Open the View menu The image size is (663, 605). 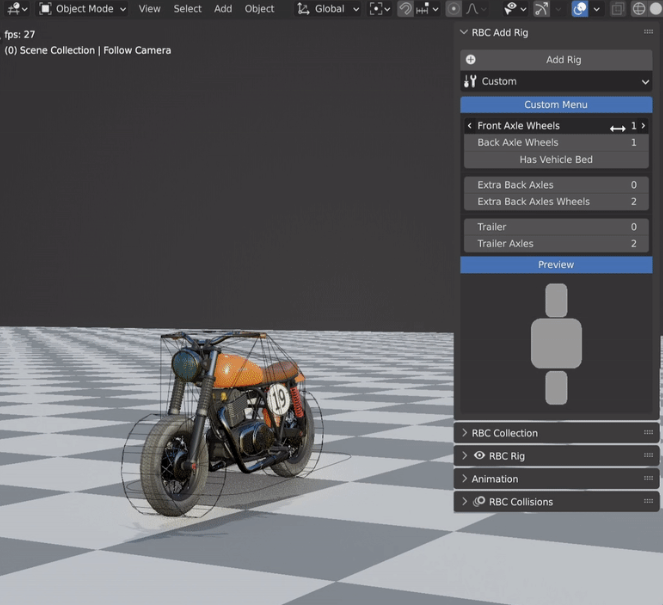pyautogui.click(x=149, y=8)
